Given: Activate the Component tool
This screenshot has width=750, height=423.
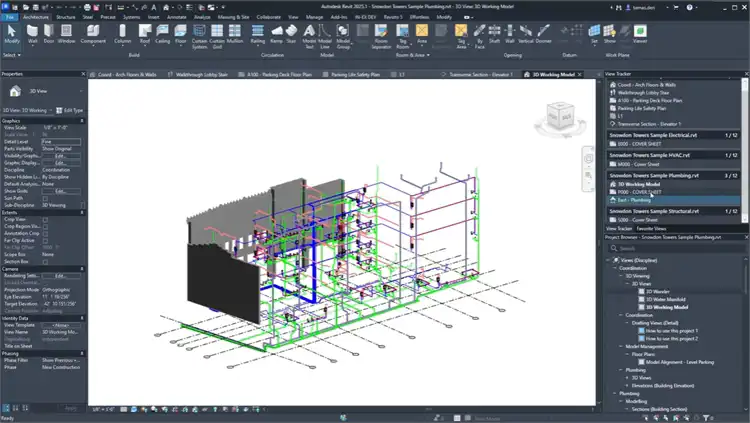Looking at the screenshot, I should tap(93, 34).
